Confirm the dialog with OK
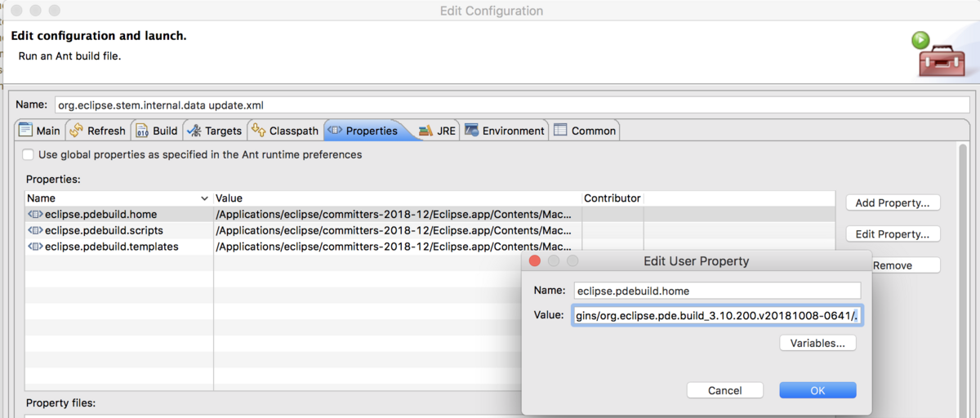 [817, 390]
